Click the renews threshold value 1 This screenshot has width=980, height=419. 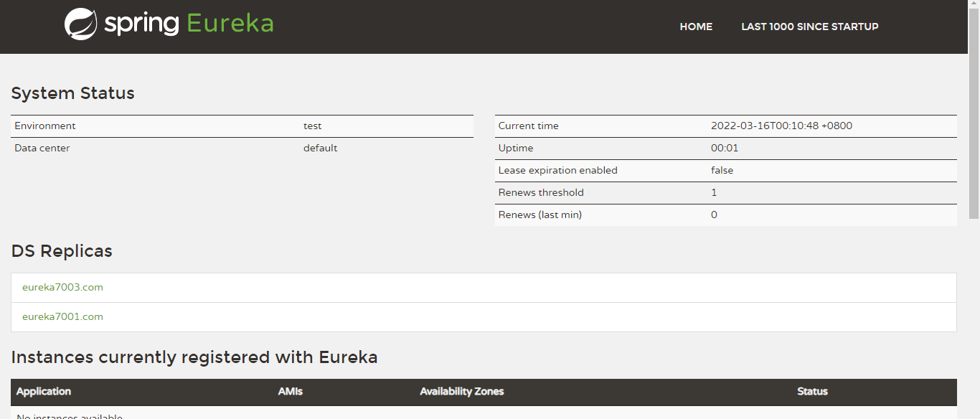tap(714, 192)
